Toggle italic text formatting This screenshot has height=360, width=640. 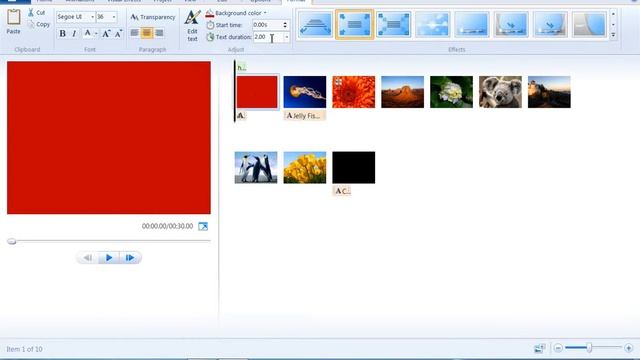[74, 33]
